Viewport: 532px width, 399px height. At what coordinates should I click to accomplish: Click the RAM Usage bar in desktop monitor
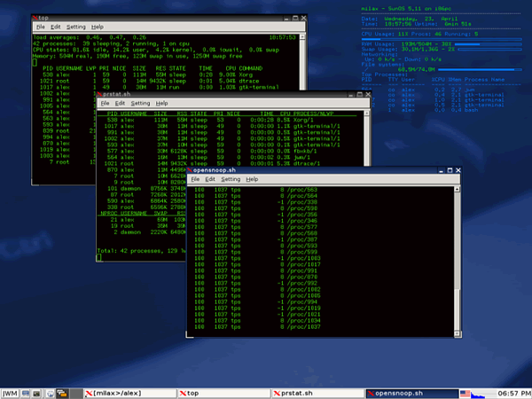[x=488, y=44]
